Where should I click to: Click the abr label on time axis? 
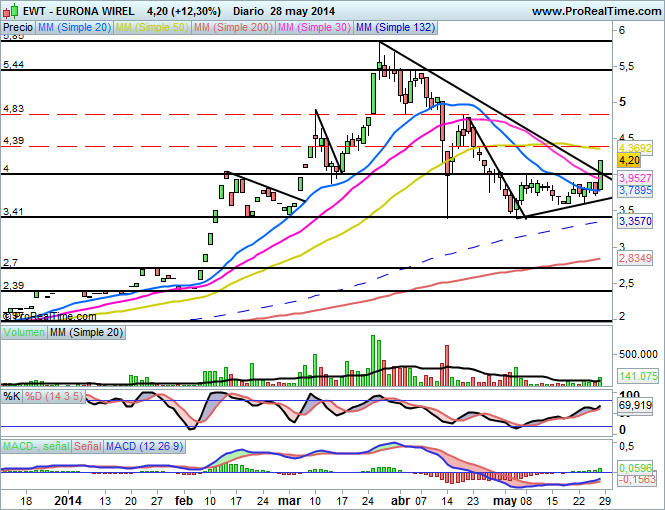[400, 501]
